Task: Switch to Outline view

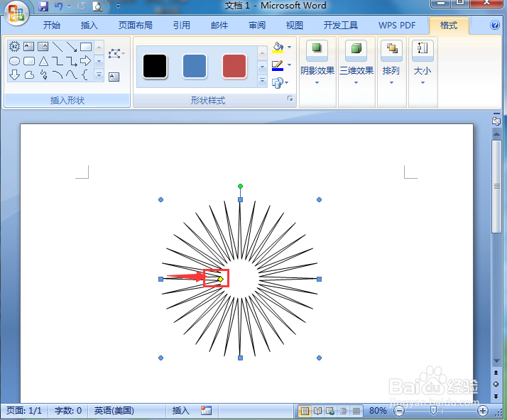Action: (x=343, y=411)
